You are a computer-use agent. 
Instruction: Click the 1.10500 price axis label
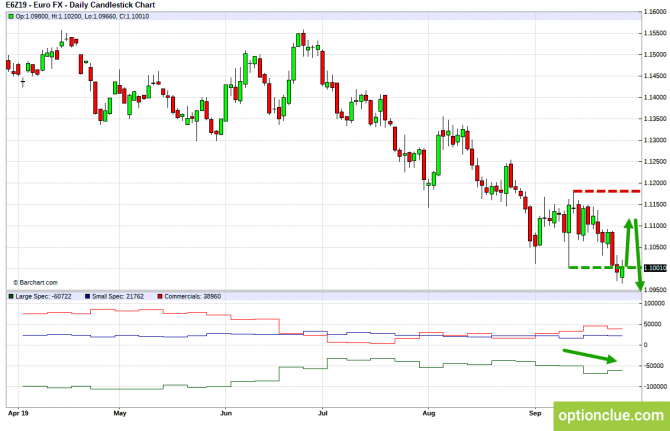pos(655,247)
